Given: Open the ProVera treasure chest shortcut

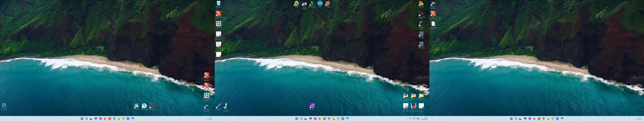Looking at the screenshot, I should 421,4.
